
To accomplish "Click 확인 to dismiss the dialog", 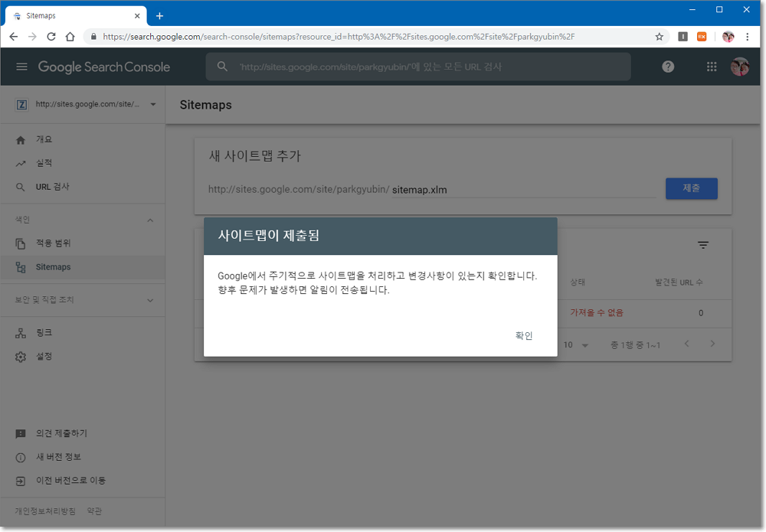I will 524,336.
